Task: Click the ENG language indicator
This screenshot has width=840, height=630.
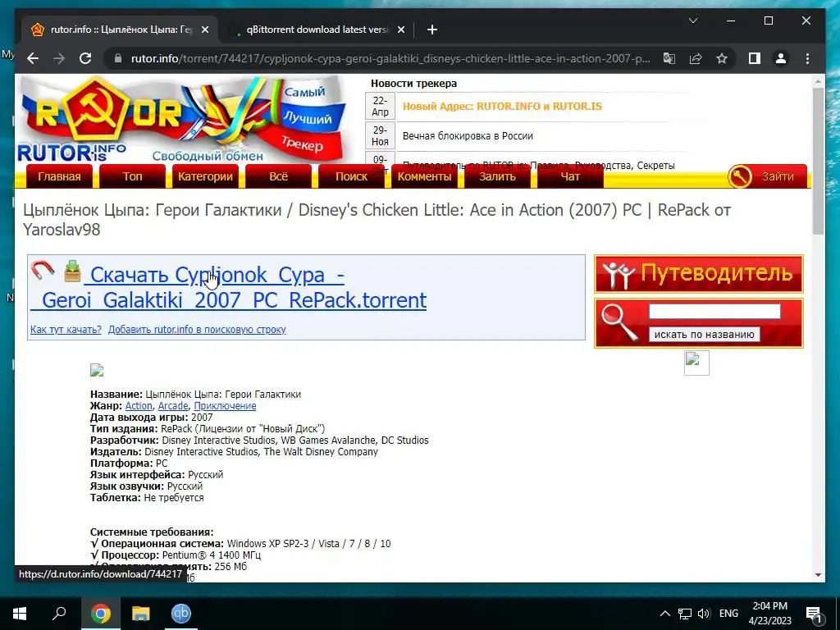Action: 728,614
